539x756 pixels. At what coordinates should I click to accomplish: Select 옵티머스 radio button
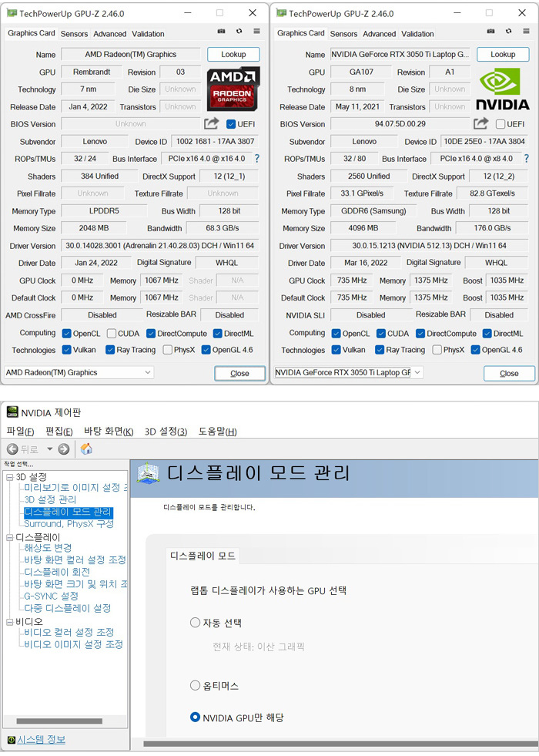(195, 685)
